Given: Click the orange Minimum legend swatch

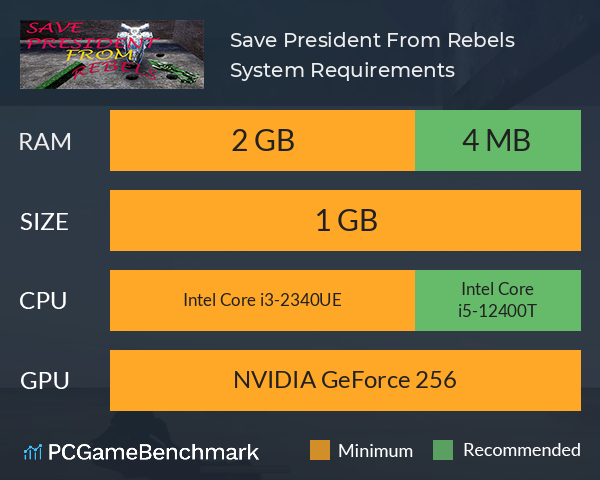Looking at the screenshot, I should click(320, 450).
